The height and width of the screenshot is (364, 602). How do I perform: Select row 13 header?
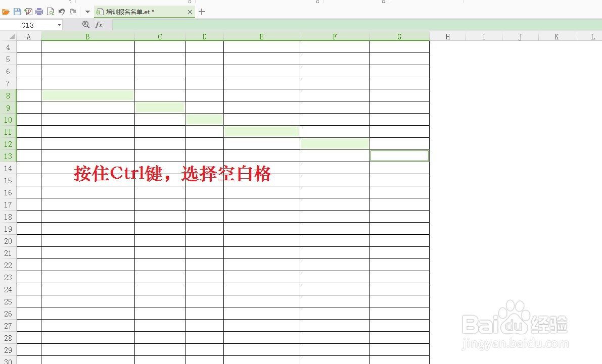tap(8, 155)
